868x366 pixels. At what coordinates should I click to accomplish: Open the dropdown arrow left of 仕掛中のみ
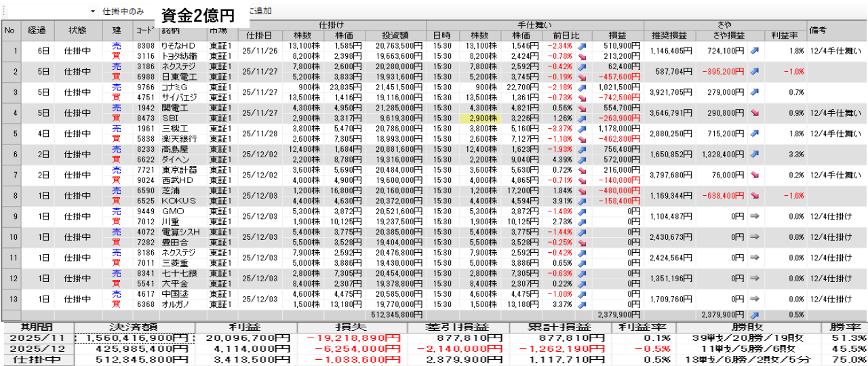point(93,12)
